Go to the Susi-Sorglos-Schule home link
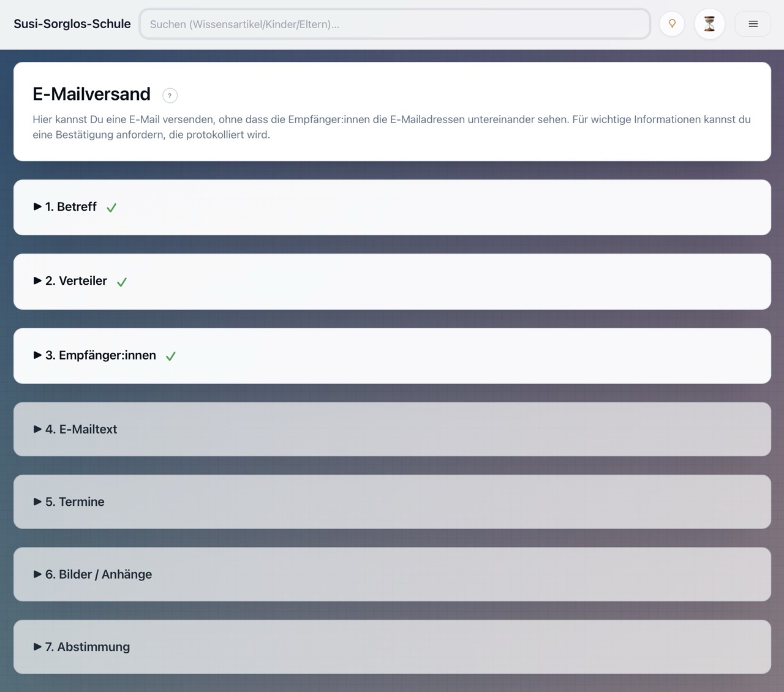The width and height of the screenshot is (784, 692). coord(72,24)
